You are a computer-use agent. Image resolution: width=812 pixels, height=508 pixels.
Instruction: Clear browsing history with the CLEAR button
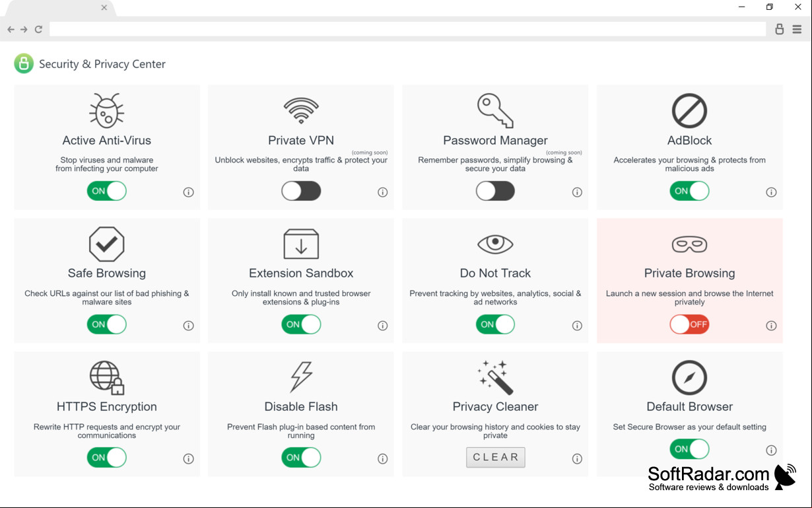click(495, 457)
